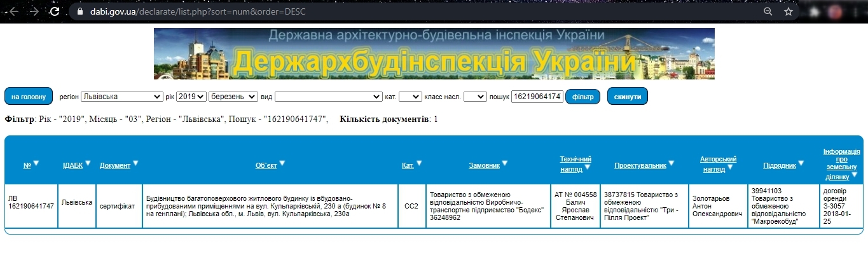Sort by Проектувальник column header link

(640, 165)
